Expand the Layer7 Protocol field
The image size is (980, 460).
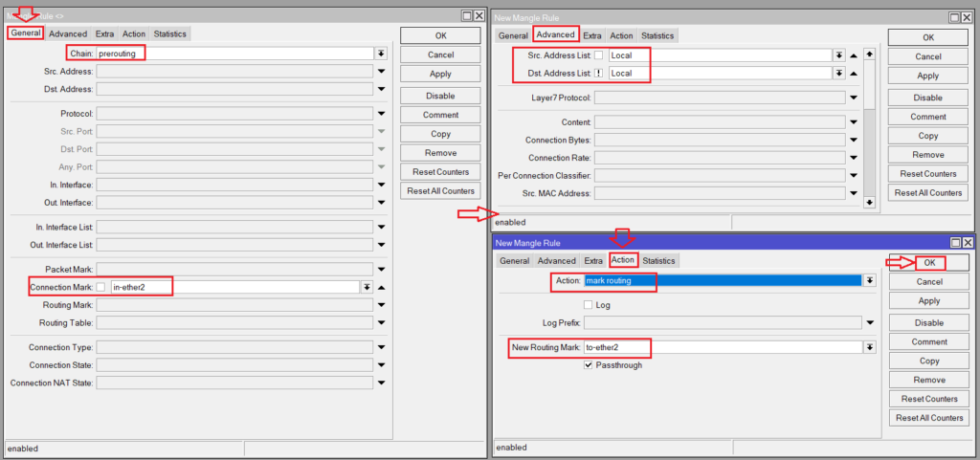coord(853,98)
